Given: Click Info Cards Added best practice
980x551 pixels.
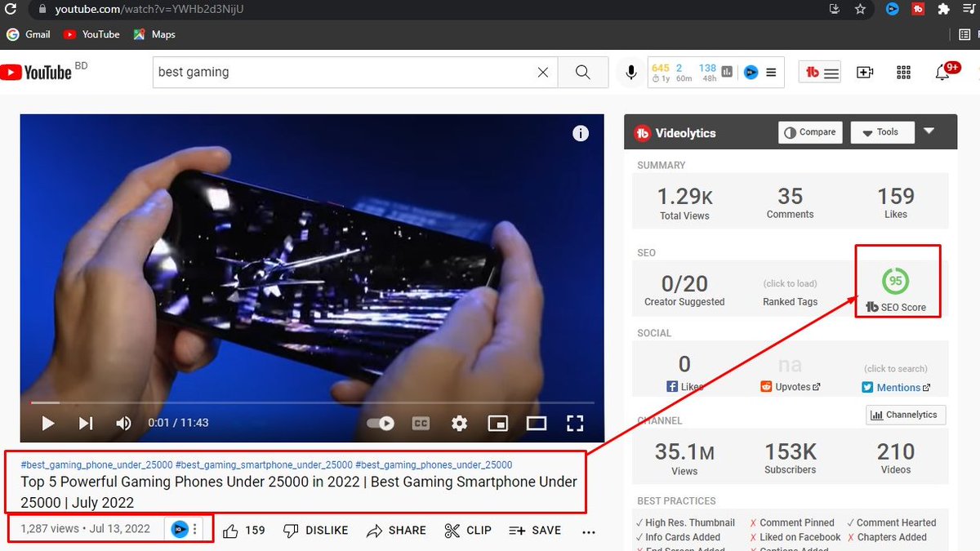Looking at the screenshot, I should point(678,537).
